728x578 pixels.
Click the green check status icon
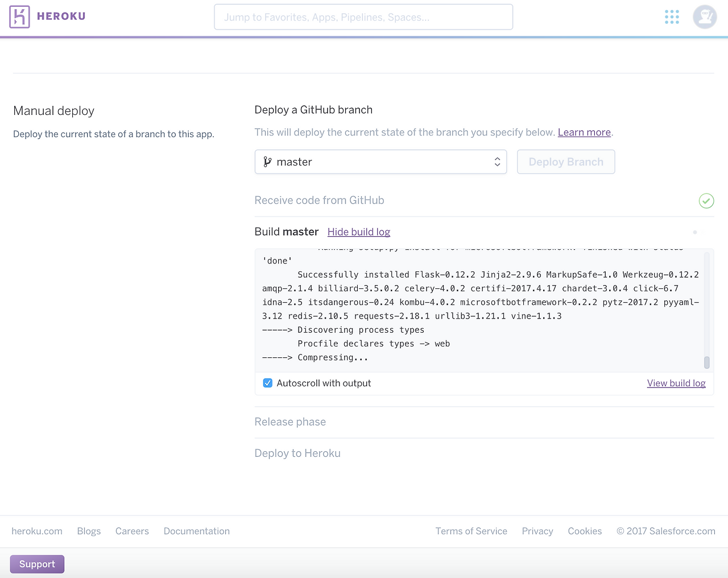tap(706, 201)
